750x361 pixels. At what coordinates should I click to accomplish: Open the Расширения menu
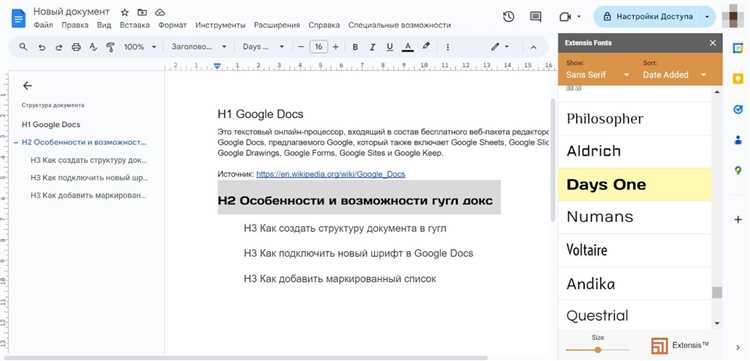pyautogui.click(x=277, y=25)
